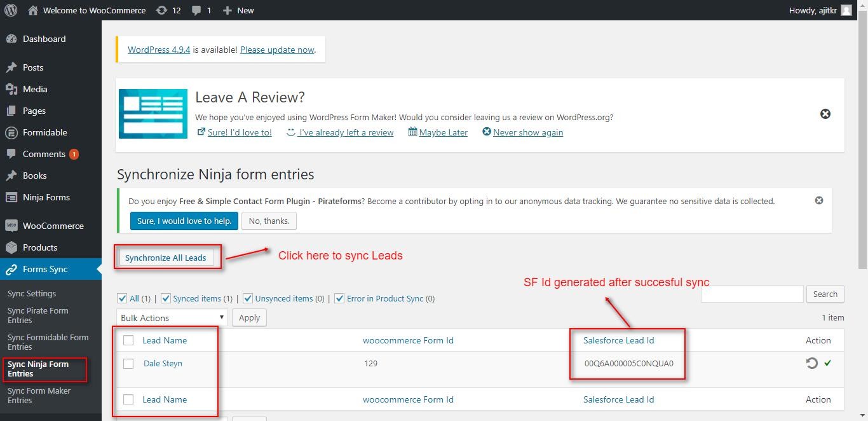
Task: Click the Please update now link
Action: click(277, 50)
